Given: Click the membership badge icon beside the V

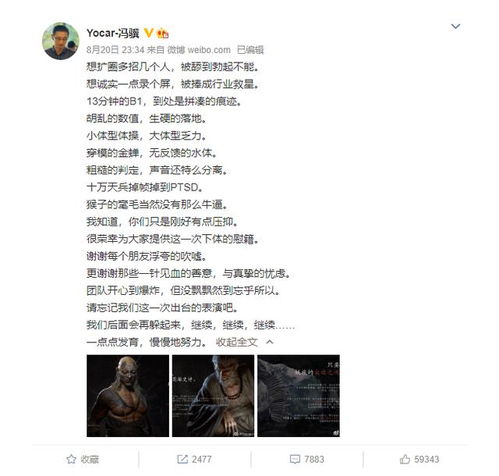Looking at the screenshot, I should [163, 33].
